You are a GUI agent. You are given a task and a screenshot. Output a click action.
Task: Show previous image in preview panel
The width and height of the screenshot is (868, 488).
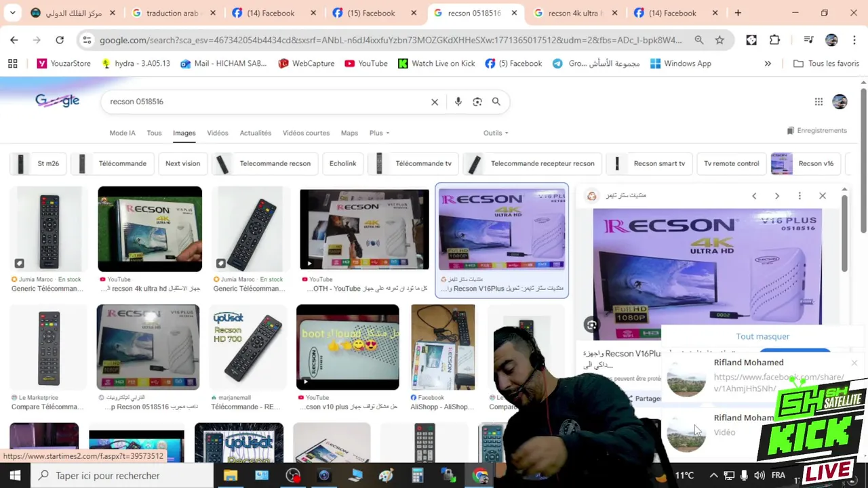click(x=754, y=196)
